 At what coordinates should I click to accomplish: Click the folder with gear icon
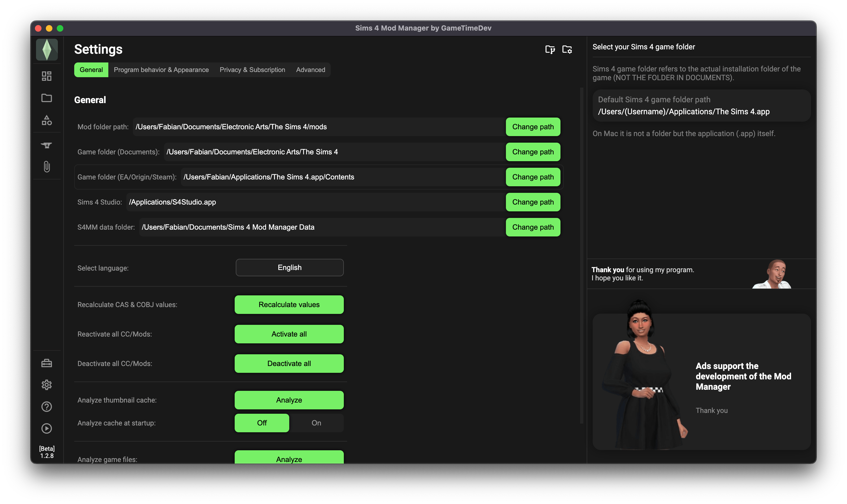(567, 50)
